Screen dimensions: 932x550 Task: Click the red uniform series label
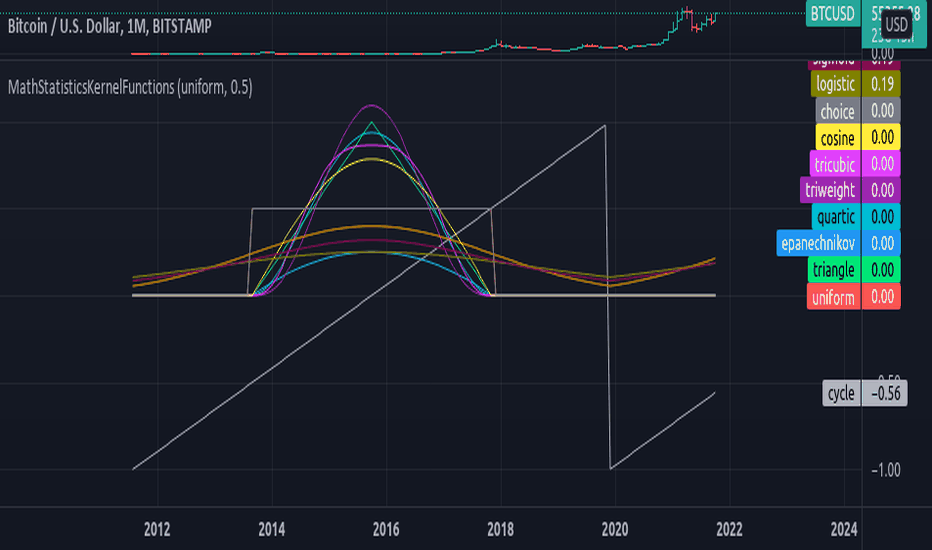(834, 296)
